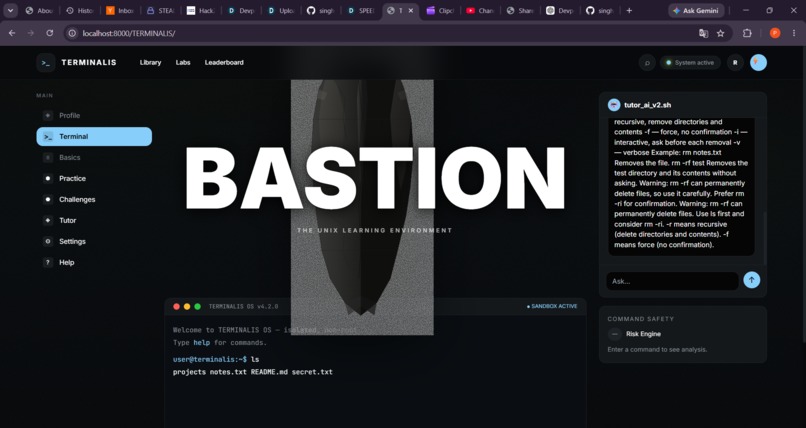Click the Help question mark icon

point(48,263)
